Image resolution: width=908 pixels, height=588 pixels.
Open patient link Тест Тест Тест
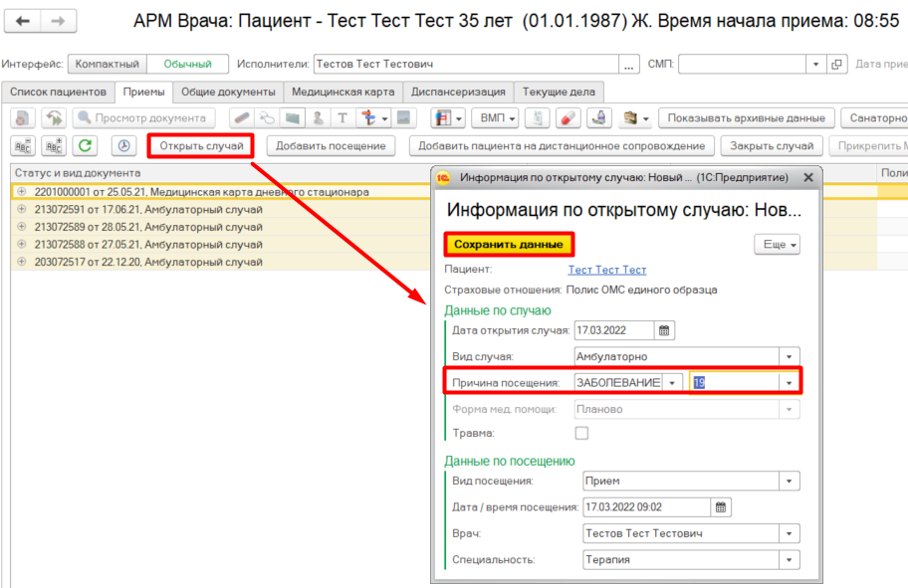tap(606, 270)
